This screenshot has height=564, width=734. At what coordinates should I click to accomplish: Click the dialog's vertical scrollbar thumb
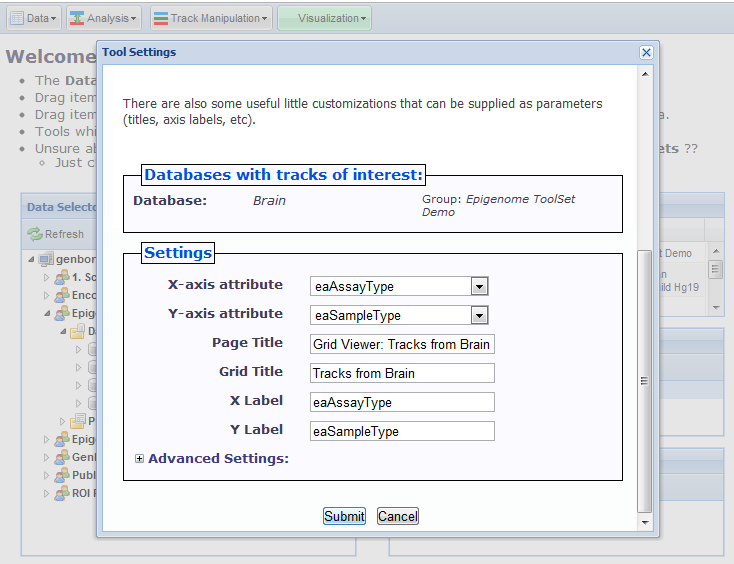[x=645, y=380]
